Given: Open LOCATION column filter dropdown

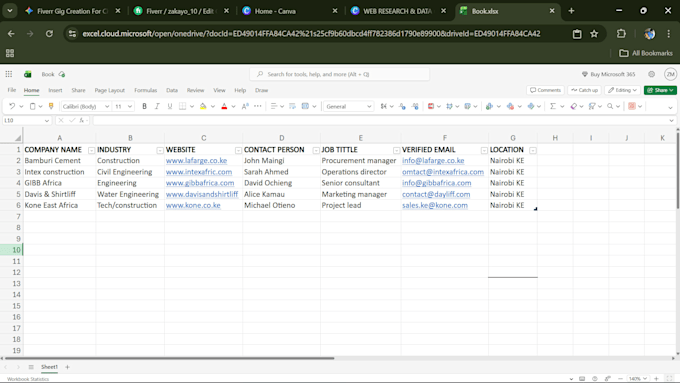Looking at the screenshot, I should (x=533, y=150).
